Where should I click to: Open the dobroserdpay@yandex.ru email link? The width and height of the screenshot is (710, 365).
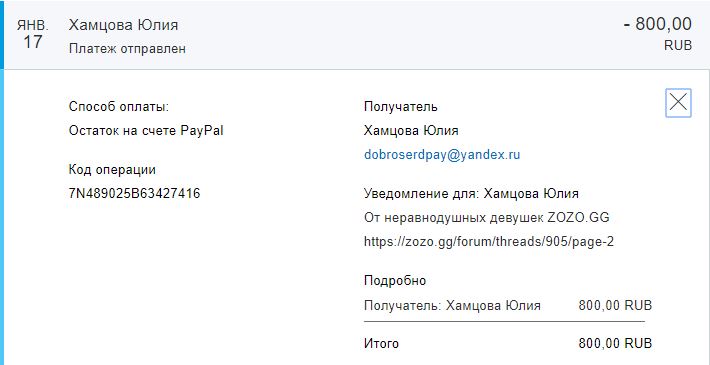pyautogui.click(x=442, y=155)
